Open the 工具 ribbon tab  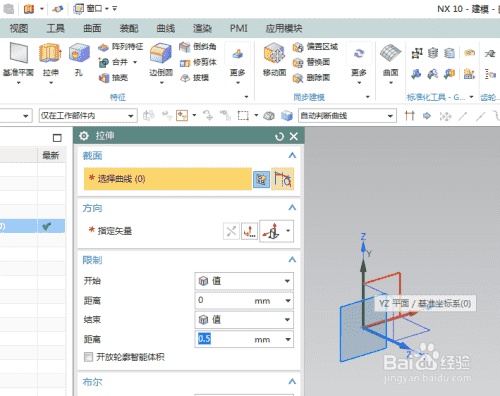pyautogui.click(x=55, y=28)
